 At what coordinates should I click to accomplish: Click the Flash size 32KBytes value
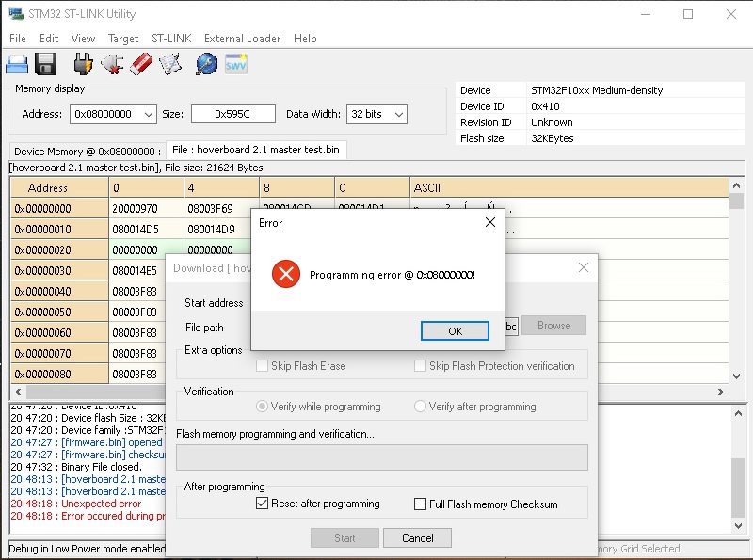point(553,138)
